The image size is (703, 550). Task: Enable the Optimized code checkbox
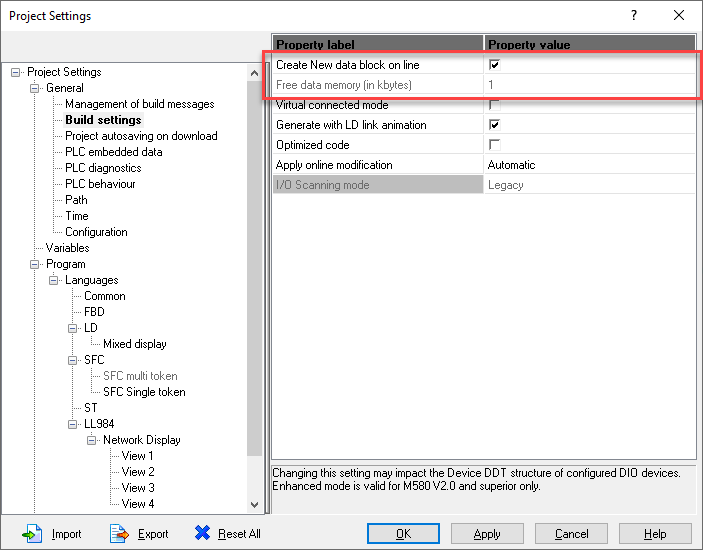tap(495, 145)
